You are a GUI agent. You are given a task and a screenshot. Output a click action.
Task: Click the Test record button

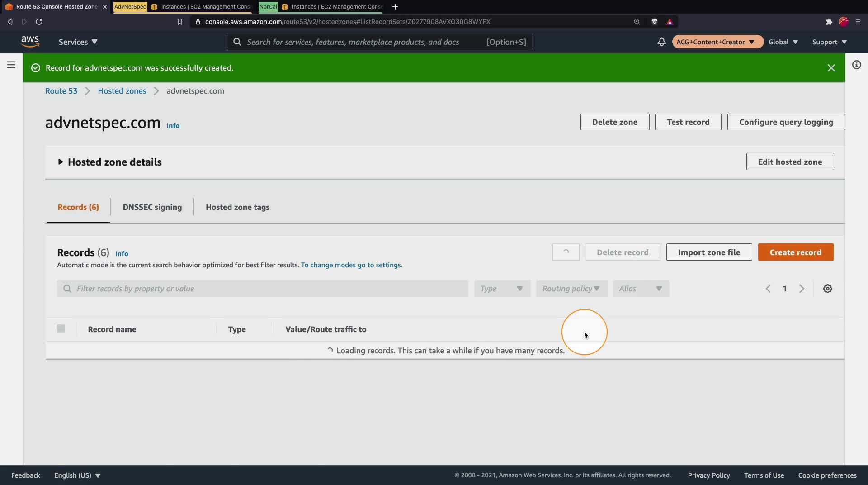[688, 122]
